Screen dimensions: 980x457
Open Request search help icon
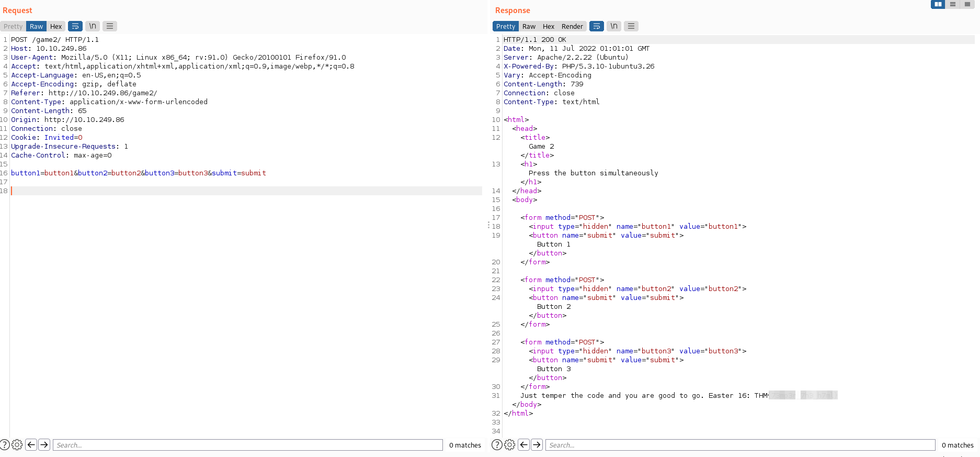[5, 445]
